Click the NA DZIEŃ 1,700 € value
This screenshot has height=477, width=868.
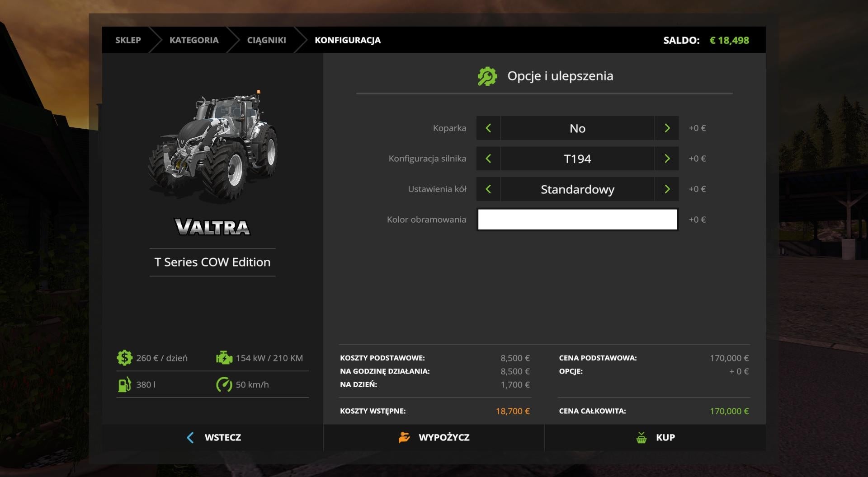click(515, 384)
